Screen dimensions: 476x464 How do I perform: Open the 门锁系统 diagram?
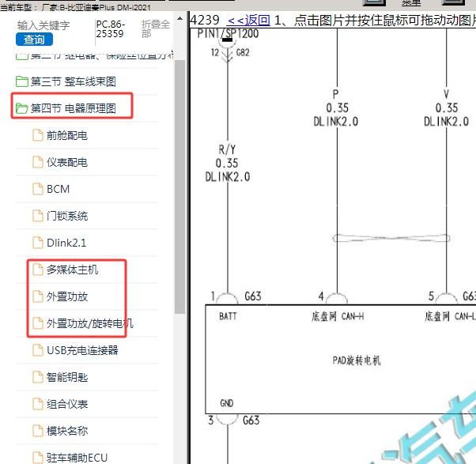pos(67,216)
